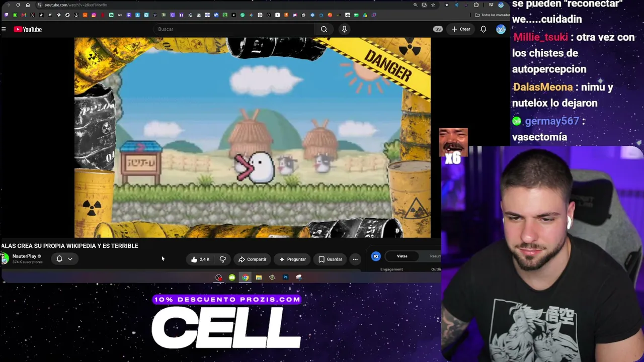Open X (Twitter) bookmark in bookmarks bar
The image size is (644, 362).
(x=32, y=15)
